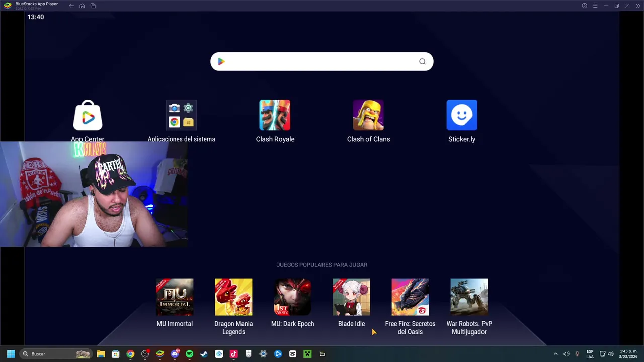Open TikTok app from the taskbar
This screenshot has width=644, height=362.
(233, 354)
